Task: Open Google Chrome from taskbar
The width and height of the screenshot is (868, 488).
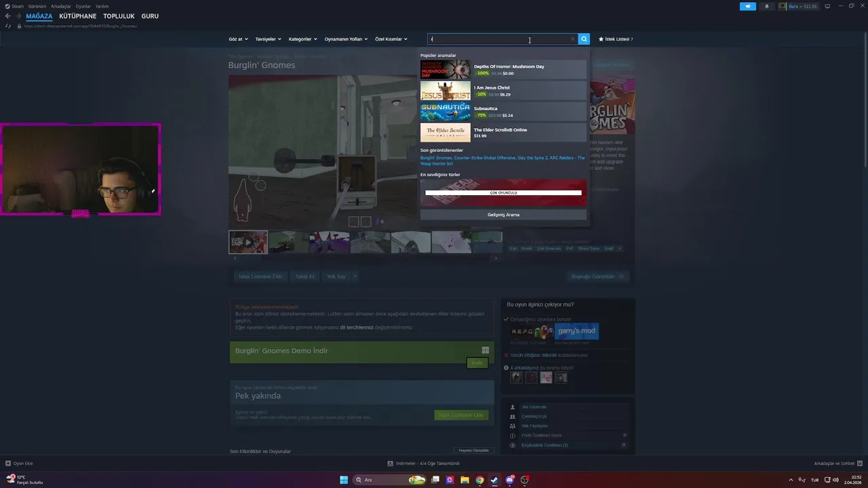Action: click(479, 480)
